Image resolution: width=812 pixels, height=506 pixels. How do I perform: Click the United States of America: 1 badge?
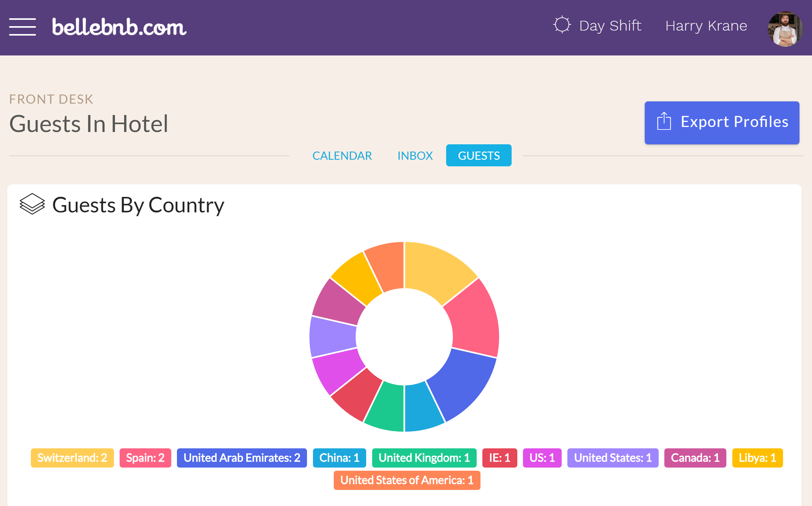pos(406,480)
